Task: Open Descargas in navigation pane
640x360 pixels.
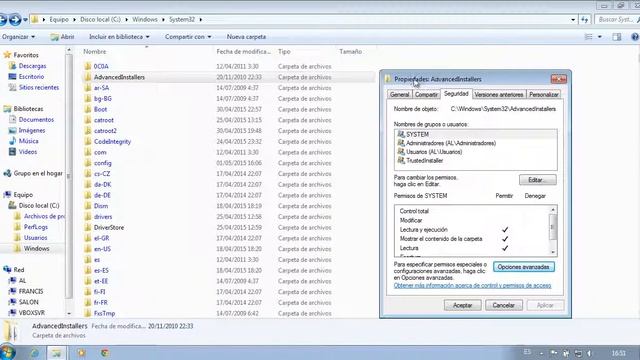Action: coord(32,66)
